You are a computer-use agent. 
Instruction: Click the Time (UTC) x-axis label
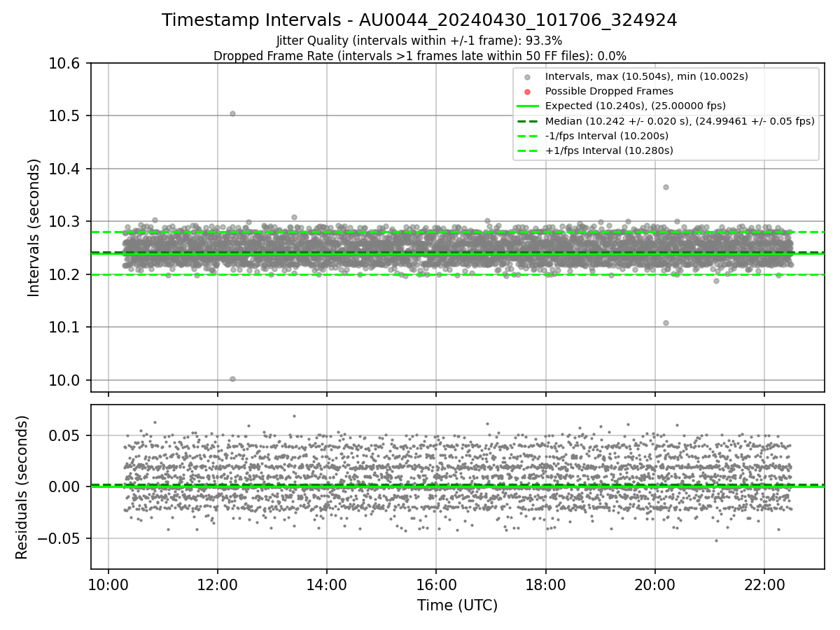(457, 605)
